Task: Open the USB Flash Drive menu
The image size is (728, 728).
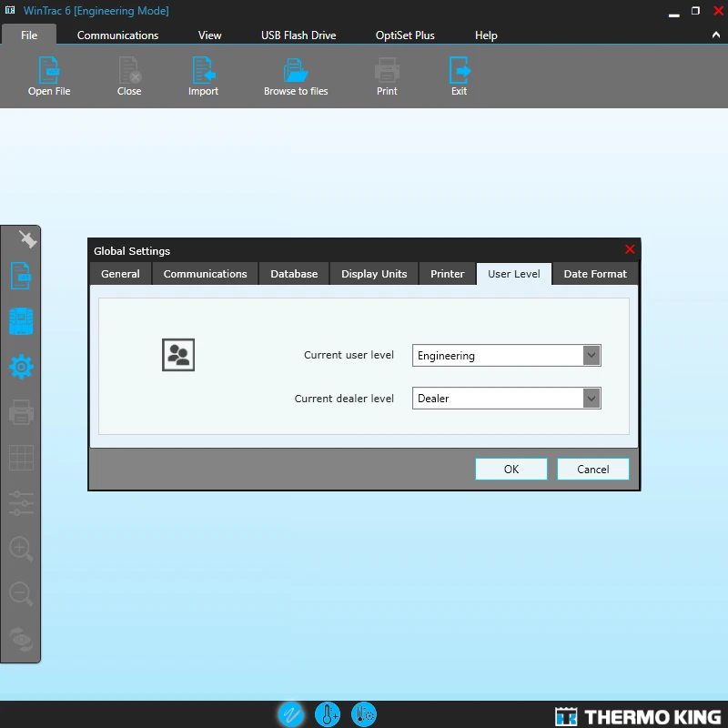Action: [298, 35]
